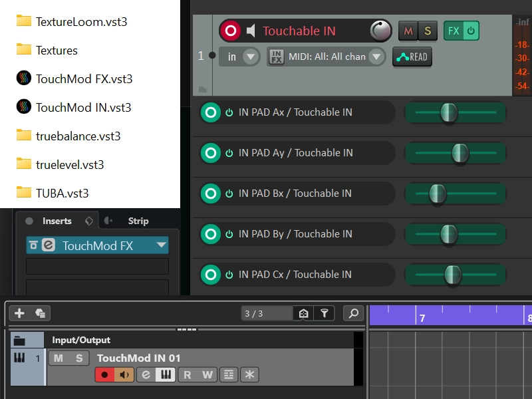Open the track presets icon next to plus
Image resolution: width=532 pixels, height=399 pixels.
click(x=40, y=313)
